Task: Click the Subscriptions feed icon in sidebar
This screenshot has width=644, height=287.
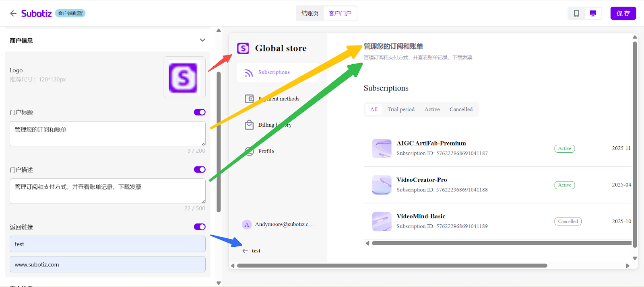Action: point(249,73)
